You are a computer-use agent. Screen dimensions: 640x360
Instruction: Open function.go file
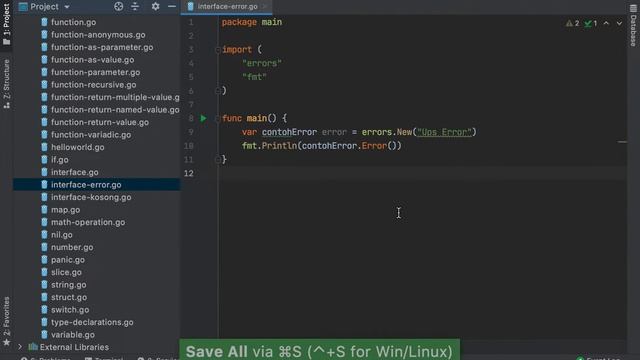(x=73, y=22)
